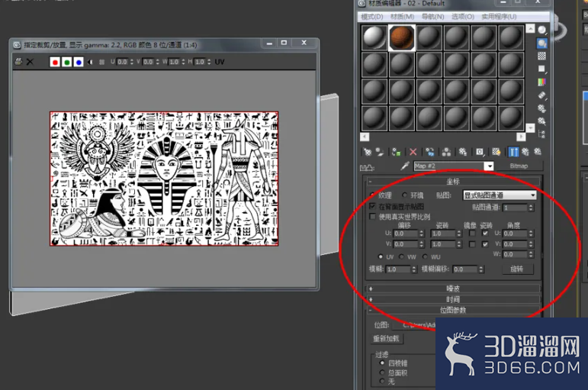Click the black X clear icon in crop window
This screenshot has width=588, height=390.
point(30,62)
